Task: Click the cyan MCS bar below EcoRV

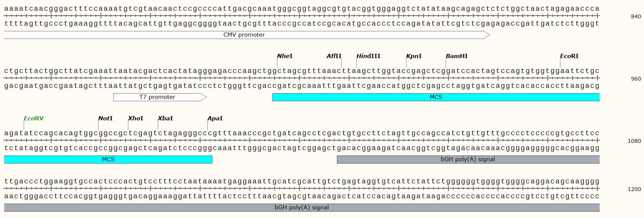Action: (108, 159)
